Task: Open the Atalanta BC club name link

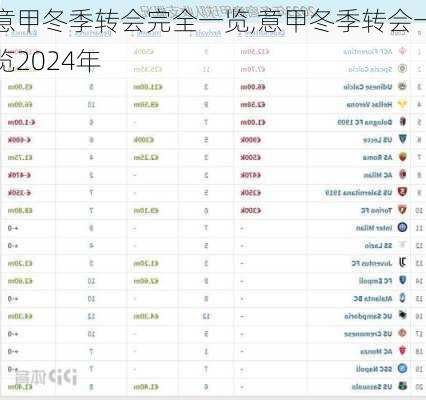Action: (372, 299)
